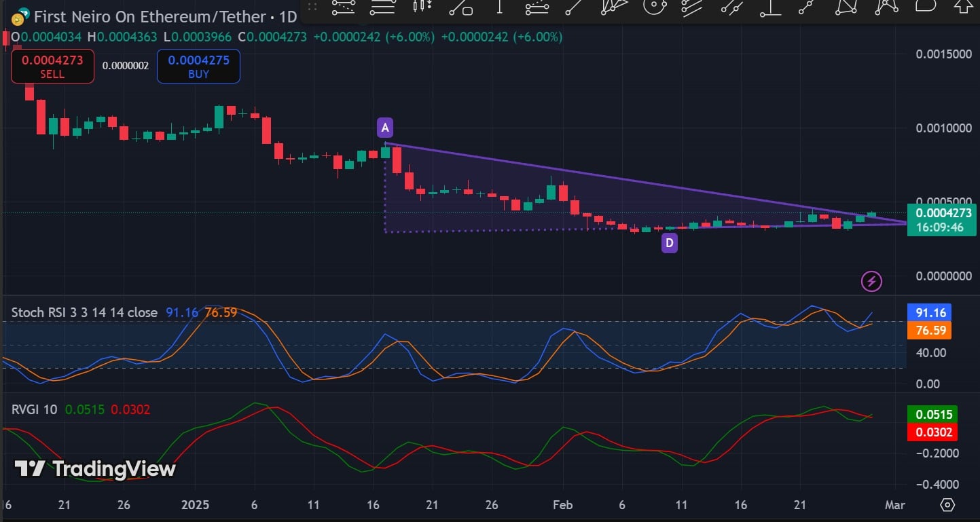Grab the drawing toolbar's dotted drag handle

[x=312, y=7]
